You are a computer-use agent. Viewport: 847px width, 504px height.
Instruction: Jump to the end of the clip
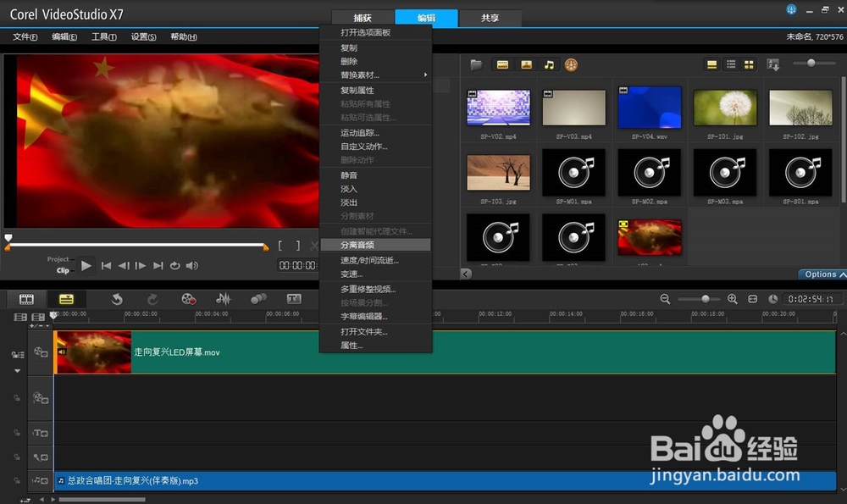point(158,265)
